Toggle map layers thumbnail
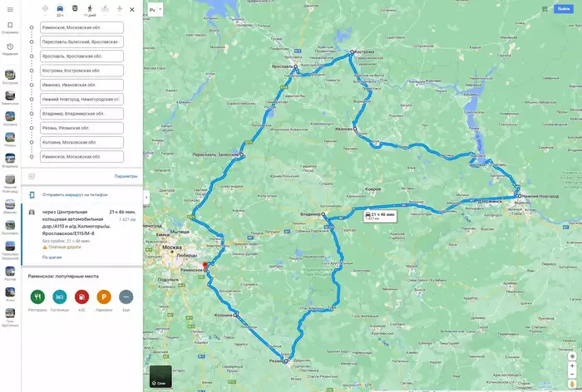The image size is (582, 392). [x=160, y=376]
